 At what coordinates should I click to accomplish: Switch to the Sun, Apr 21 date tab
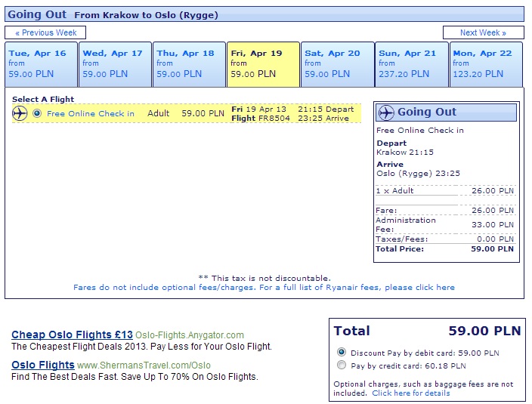coord(412,64)
